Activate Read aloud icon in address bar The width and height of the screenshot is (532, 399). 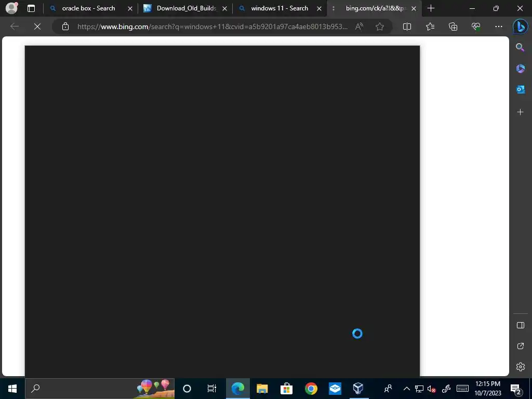(x=359, y=26)
